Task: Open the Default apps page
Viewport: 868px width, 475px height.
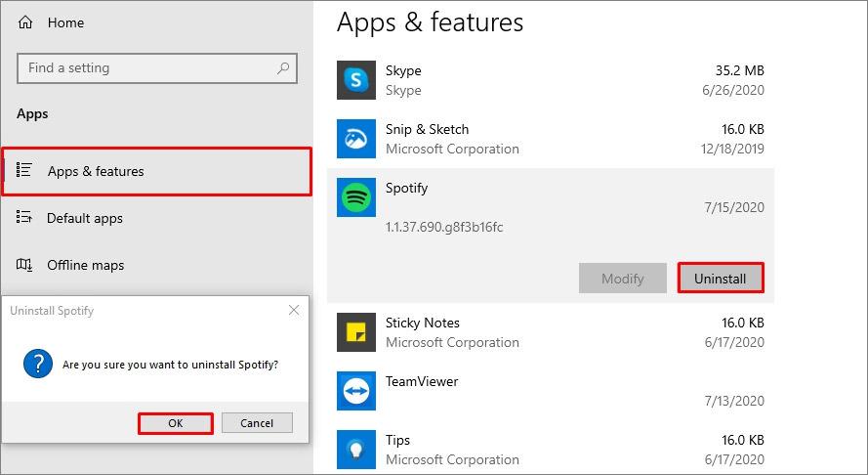Action: click(x=85, y=218)
